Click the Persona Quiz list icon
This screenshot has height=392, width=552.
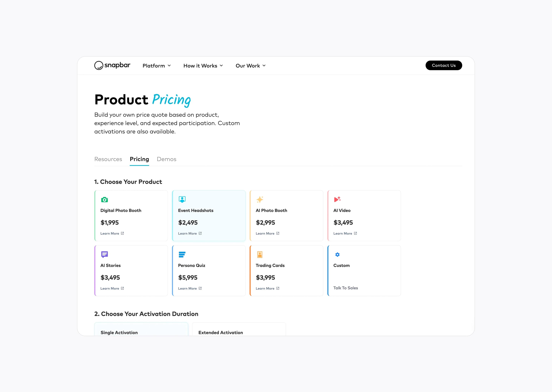point(182,254)
